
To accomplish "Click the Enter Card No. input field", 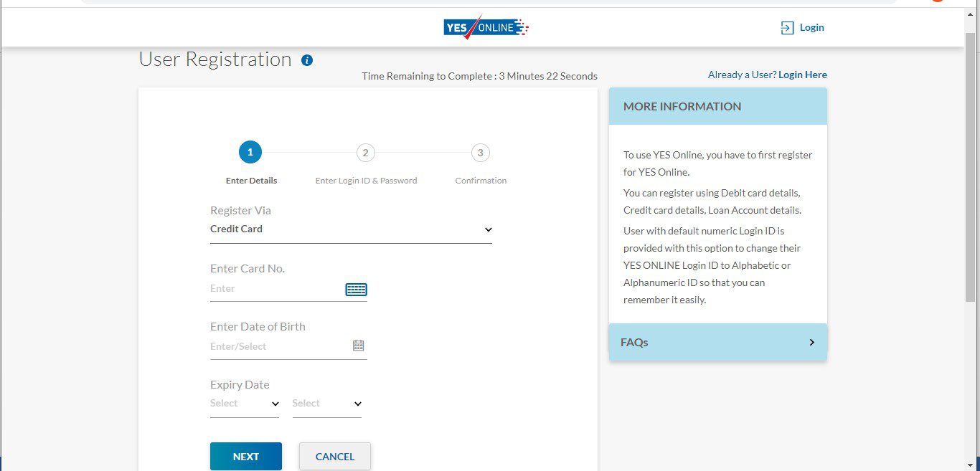I will tap(276, 289).
